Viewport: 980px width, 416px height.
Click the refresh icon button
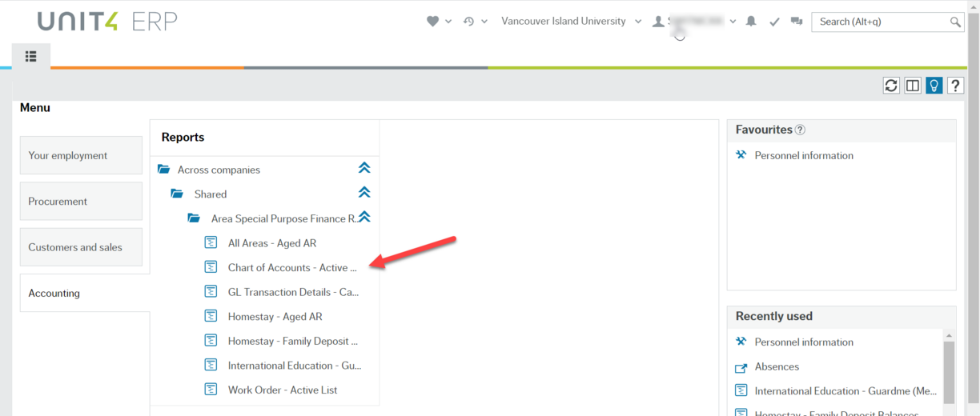pos(891,86)
